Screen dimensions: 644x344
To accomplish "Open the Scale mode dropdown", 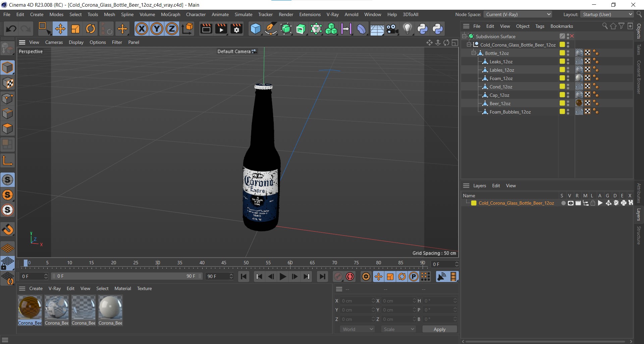I will coord(398,329).
